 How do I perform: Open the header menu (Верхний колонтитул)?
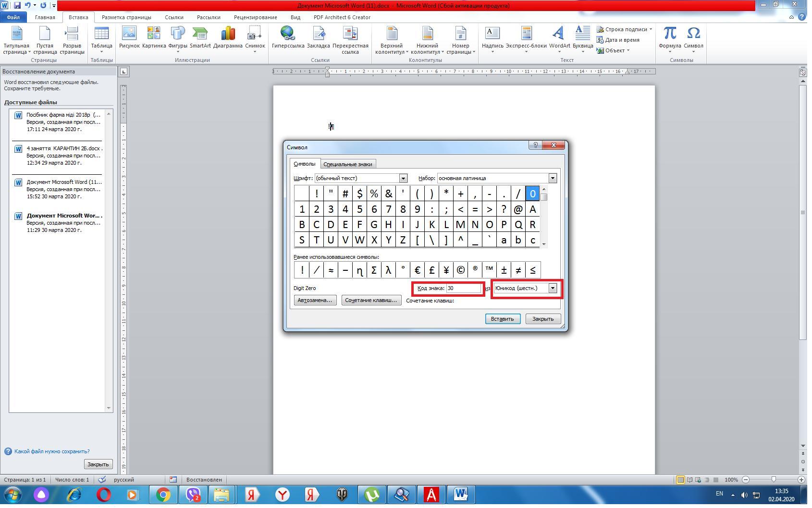pos(392,40)
